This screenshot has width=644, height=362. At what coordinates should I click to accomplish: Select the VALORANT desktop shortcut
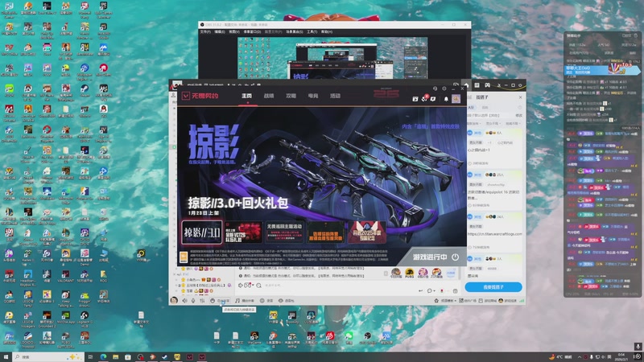(x=66, y=276)
